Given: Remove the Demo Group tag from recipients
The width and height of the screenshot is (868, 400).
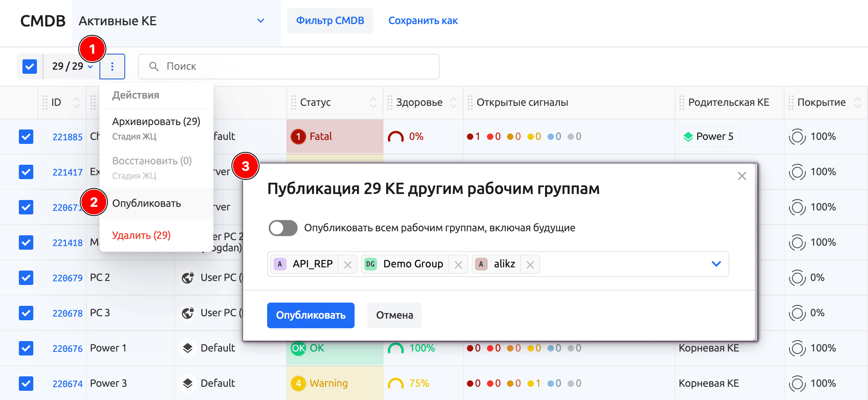Looking at the screenshot, I should click(x=458, y=264).
